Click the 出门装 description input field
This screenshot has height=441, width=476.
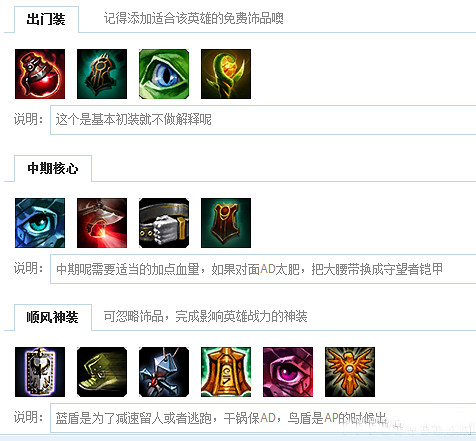(x=263, y=120)
